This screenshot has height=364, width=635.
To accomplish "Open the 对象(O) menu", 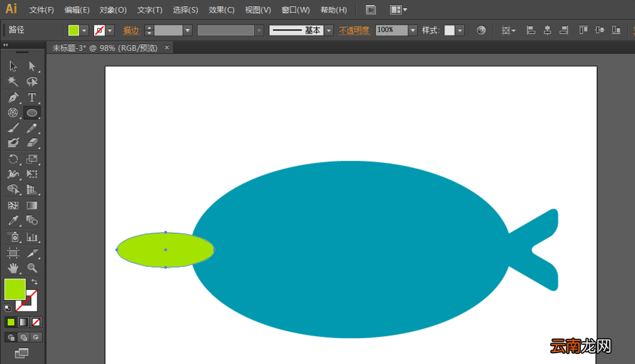I will coord(113,10).
